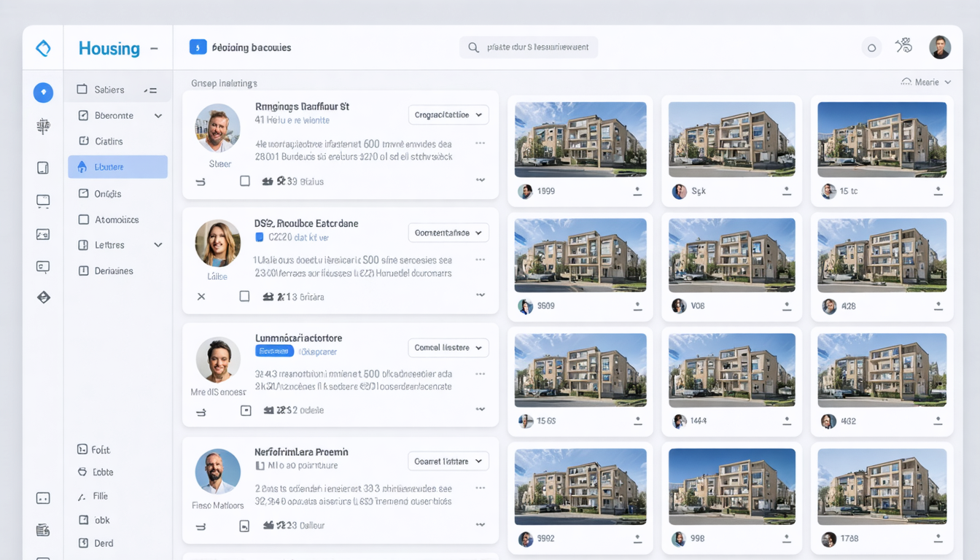Click the magnifier icon in the search bar
This screenshot has height=560, width=980.
(x=473, y=47)
